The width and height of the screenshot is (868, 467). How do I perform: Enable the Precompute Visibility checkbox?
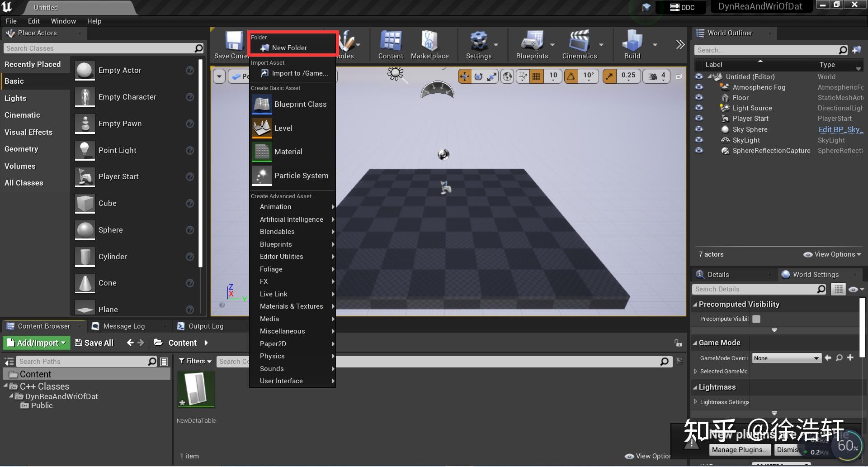(x=756, y=319)
